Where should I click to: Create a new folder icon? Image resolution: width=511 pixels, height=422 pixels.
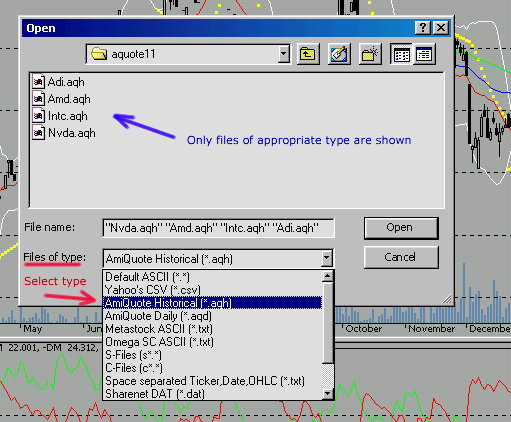point(370,54)
